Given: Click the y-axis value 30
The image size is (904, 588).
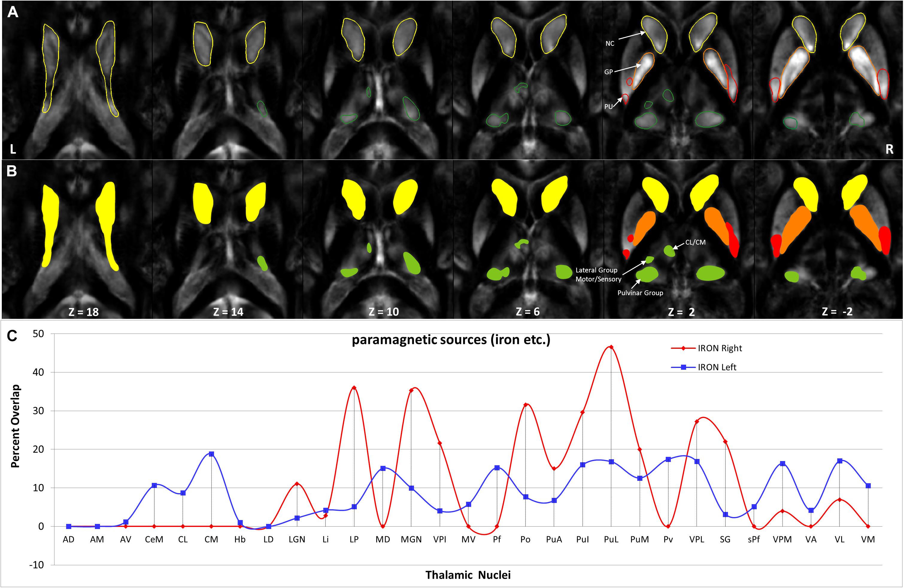Looking at the screenshot, I should pos(38,411).
